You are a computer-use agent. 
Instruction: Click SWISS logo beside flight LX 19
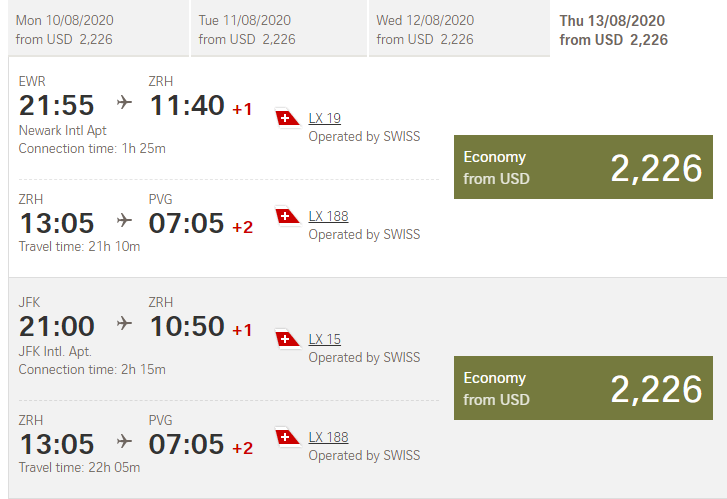pos(288,119)
